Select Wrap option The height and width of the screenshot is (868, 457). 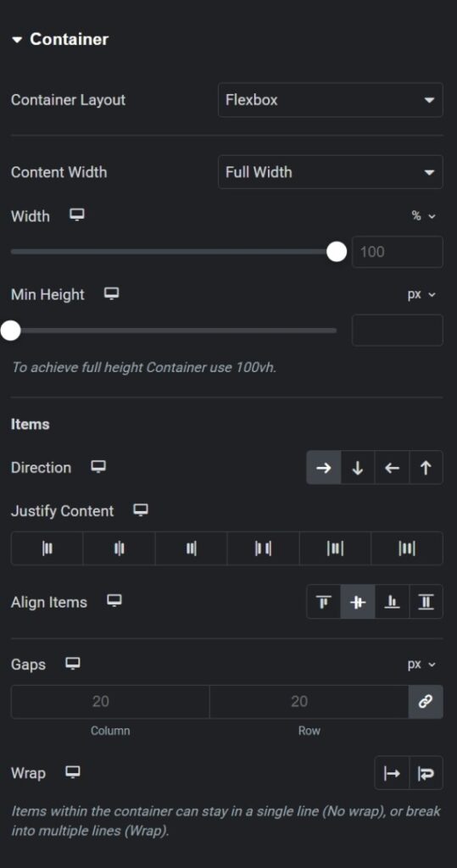(x=426, y=773)
